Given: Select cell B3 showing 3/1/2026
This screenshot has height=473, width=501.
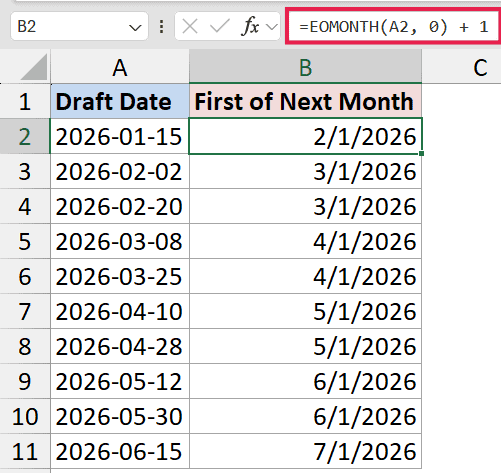Looking at the screenshot, I should click(305, 171).
